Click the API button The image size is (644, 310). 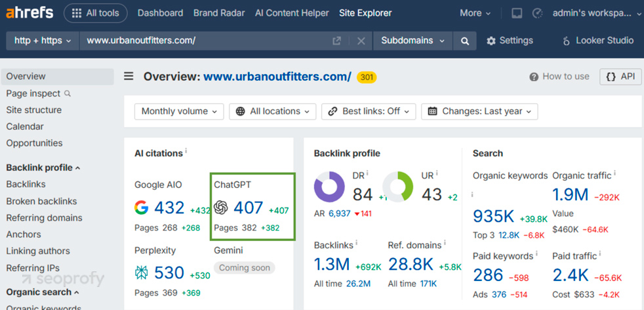(x=620, y=76)
